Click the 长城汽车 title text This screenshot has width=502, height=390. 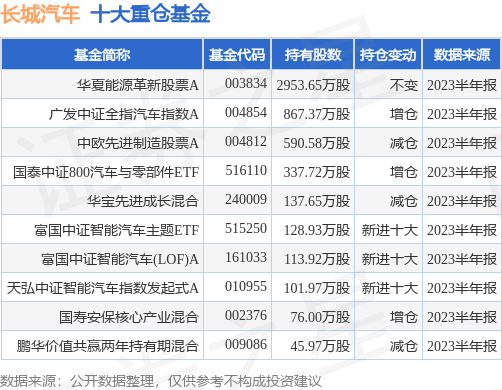click(40, 14)
